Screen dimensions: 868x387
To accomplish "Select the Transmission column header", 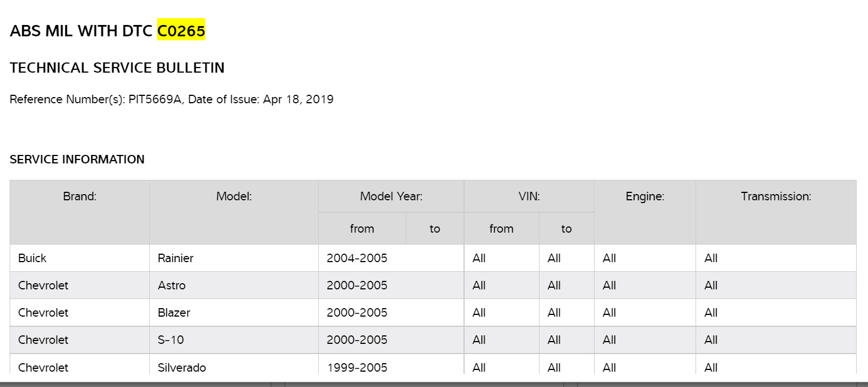I will pyautogui.click(x=776, y=196).
